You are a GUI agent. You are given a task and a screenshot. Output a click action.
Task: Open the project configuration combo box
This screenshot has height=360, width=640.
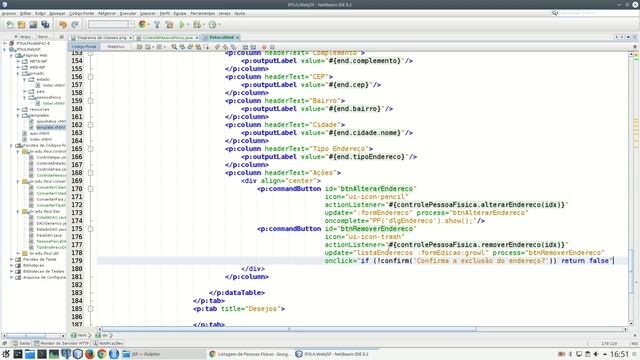tap(111, 24)
